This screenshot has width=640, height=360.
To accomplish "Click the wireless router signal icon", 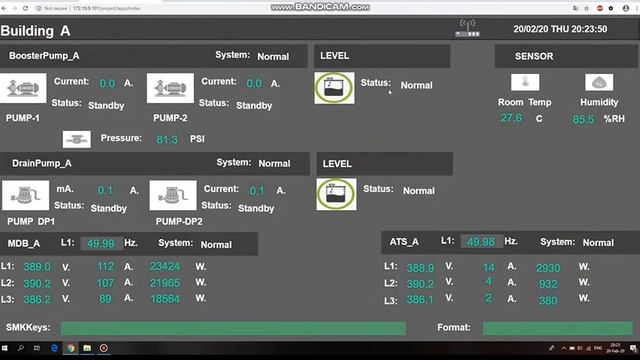I will 467,28.
